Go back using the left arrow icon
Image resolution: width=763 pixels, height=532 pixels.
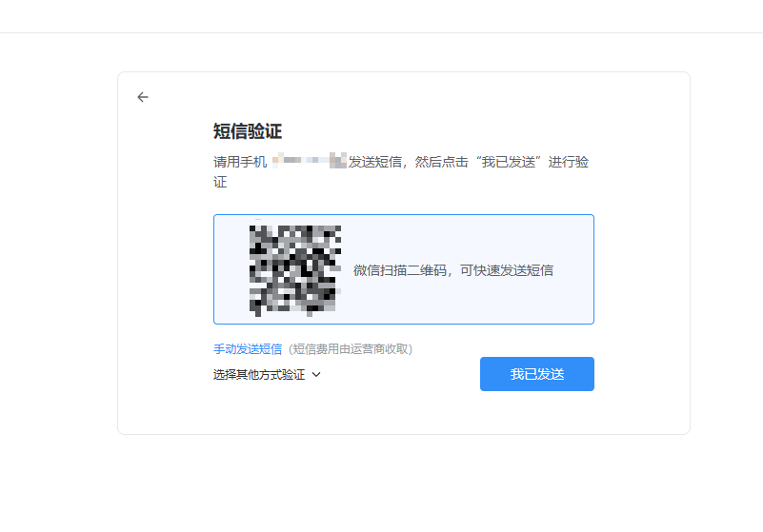click(143, 97)
